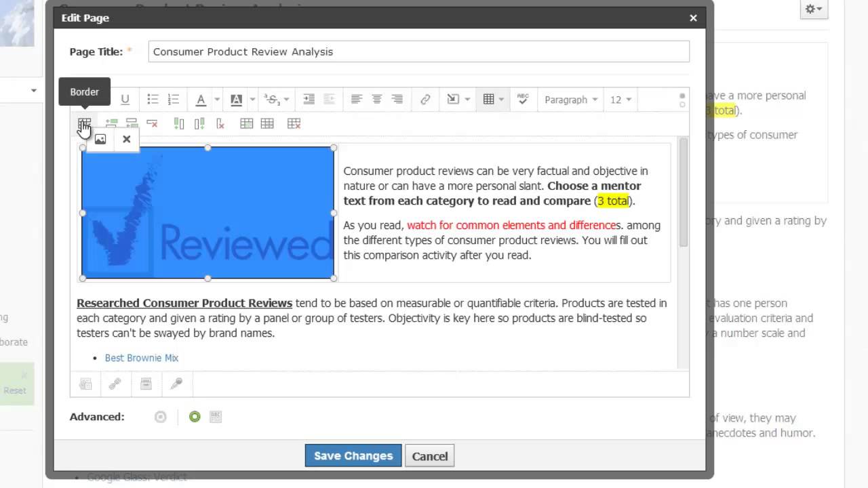Expand the strikethrough options dropdown arrow
This screenshot has height=488, width=868.
click(x=286, y=100)
